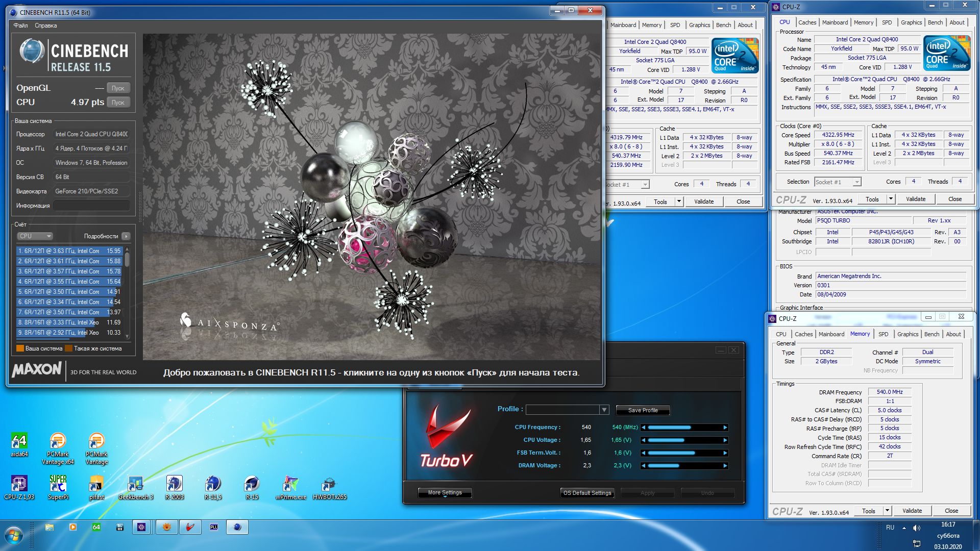
Task: Increase CPU Voltage with right arrow in TurboV
Action: [x=725, y=440]
